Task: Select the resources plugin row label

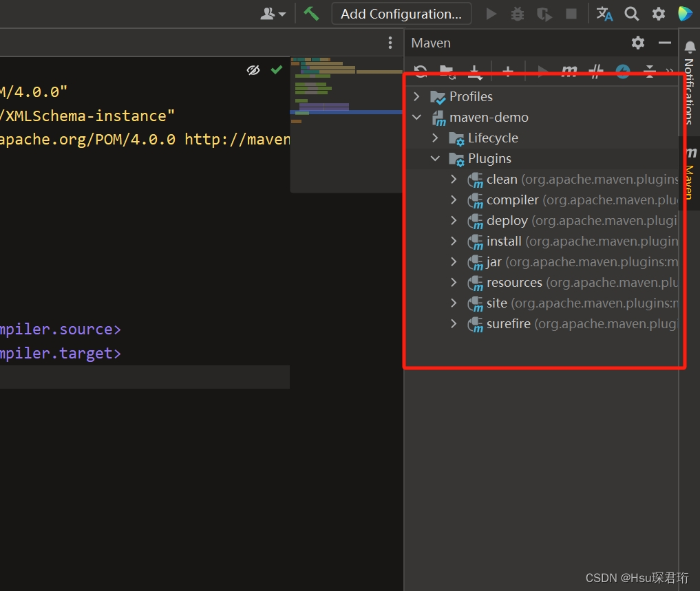Action: pyautogui.click(x=514, y=283)
